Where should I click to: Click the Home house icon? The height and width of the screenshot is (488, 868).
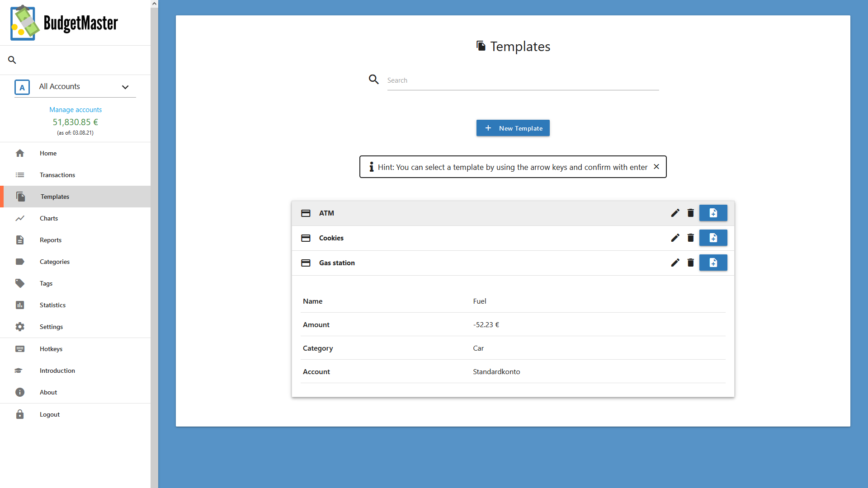20,153
